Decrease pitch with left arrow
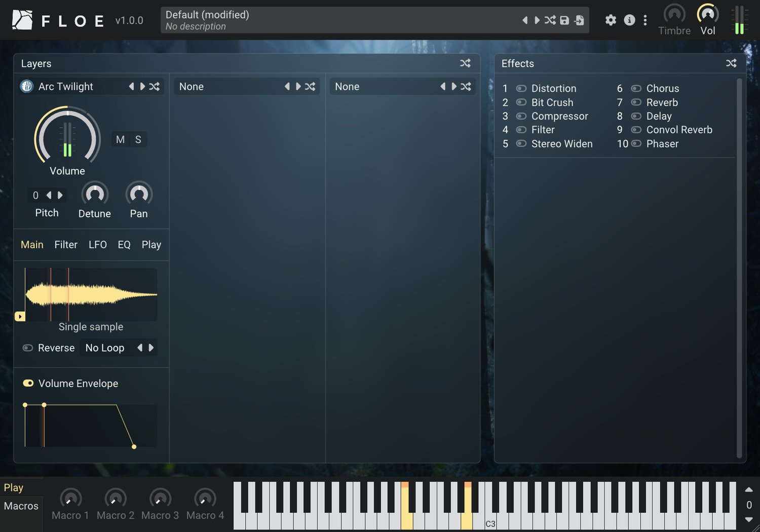The height and width of the screenshot is (532, 760). (49, 195)
